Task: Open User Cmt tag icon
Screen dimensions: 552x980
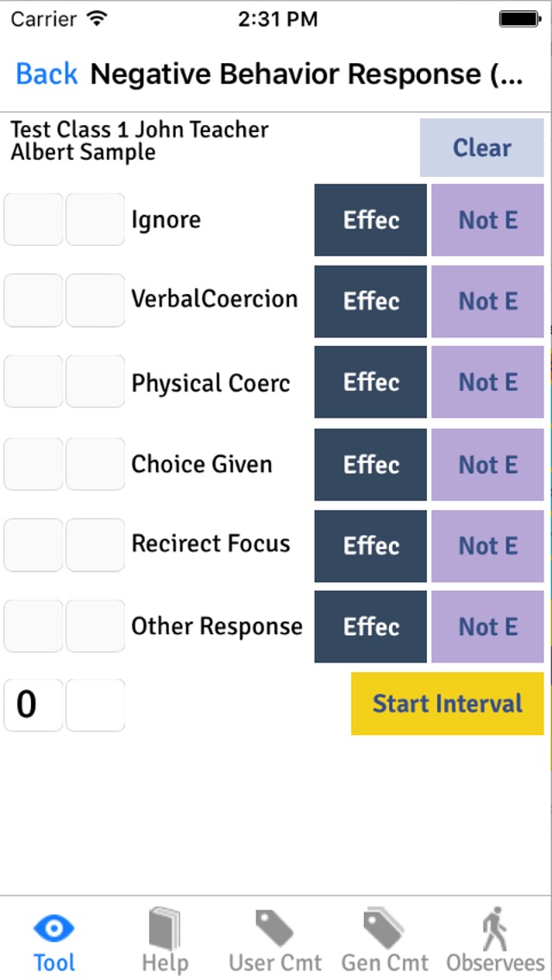Action: (x=274, y=928)
